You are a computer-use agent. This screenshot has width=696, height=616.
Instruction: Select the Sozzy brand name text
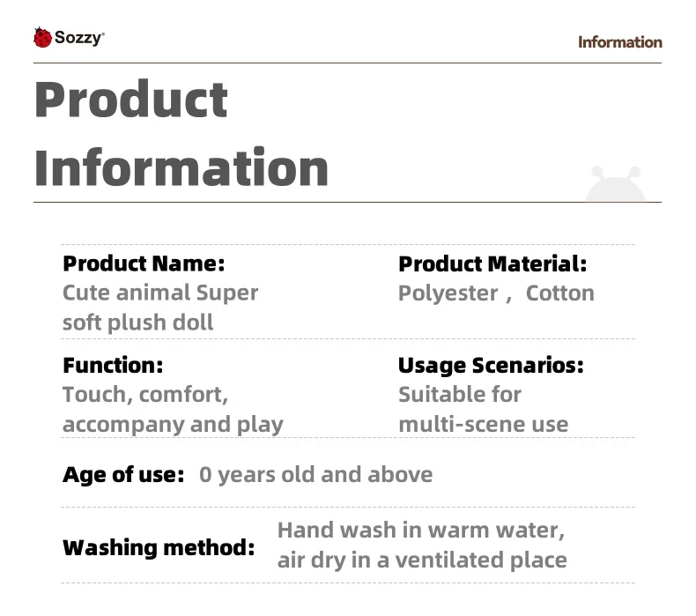pos(79,38)
